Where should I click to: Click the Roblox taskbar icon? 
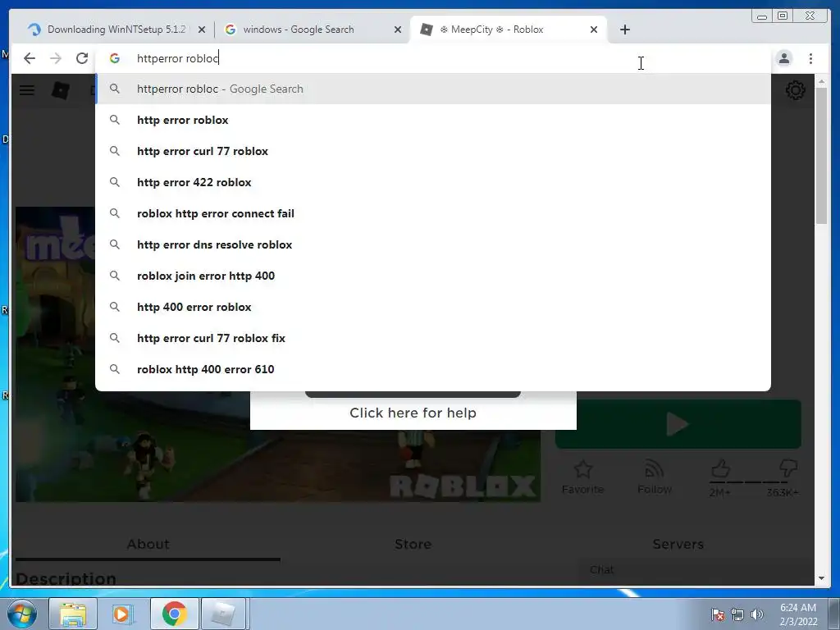click(x=224, y=614)
